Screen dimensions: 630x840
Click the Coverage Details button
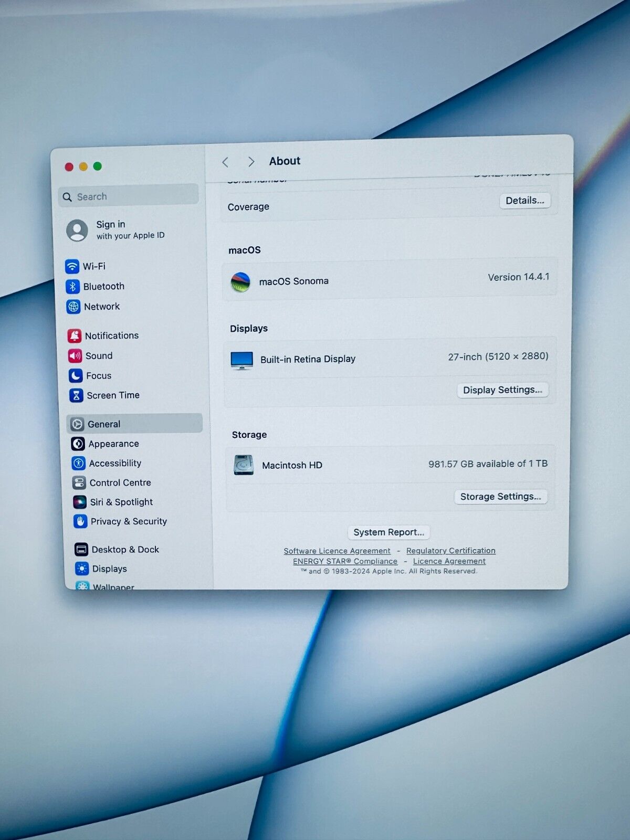[x=524, y=201]
